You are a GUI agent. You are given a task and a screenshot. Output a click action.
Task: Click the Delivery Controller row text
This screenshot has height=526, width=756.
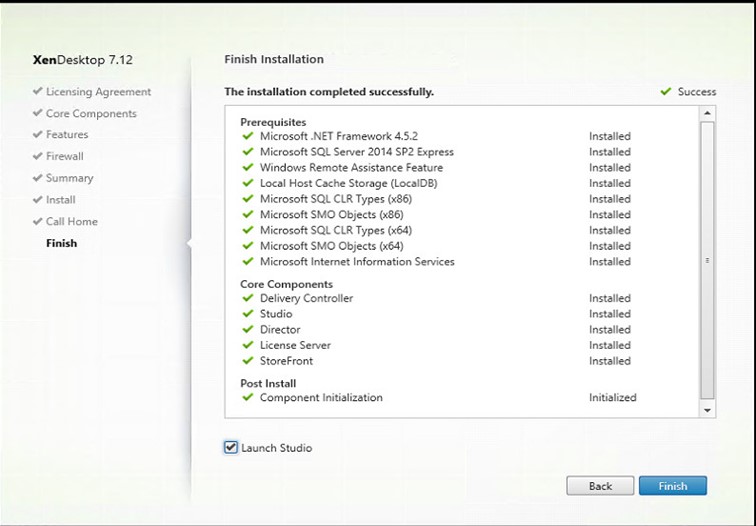pyautogui.click(x=306, y=298)
